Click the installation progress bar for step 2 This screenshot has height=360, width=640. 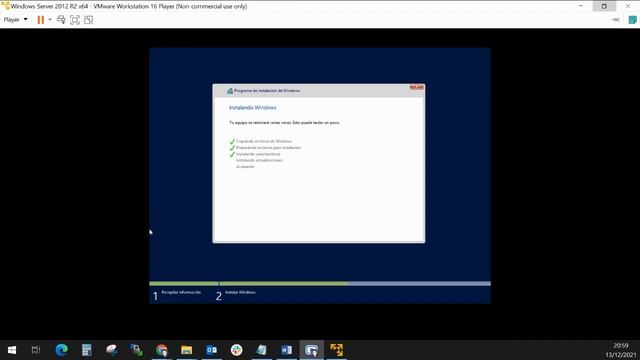[355, 283]
